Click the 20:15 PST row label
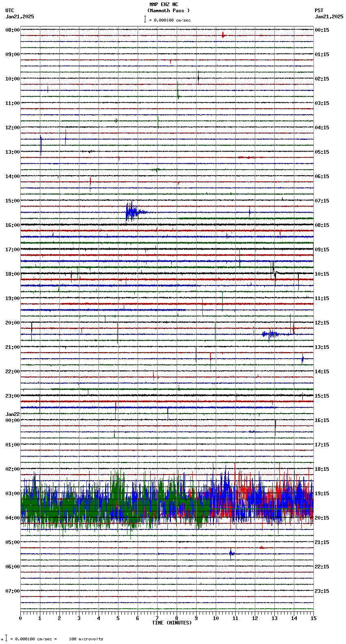346x644 pixels. 322,518
